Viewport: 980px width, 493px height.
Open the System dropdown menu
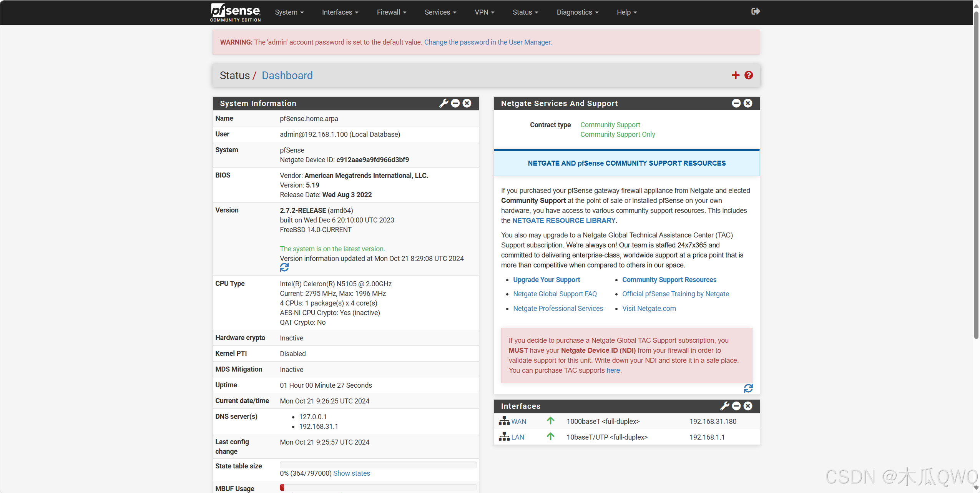[289, 12]
